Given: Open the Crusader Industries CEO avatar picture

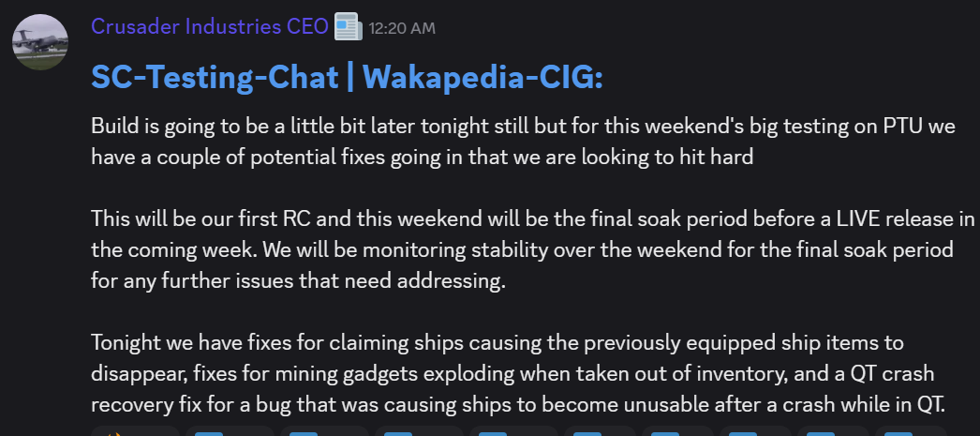Looking at the screenshot, I should (x=40, y=42).
